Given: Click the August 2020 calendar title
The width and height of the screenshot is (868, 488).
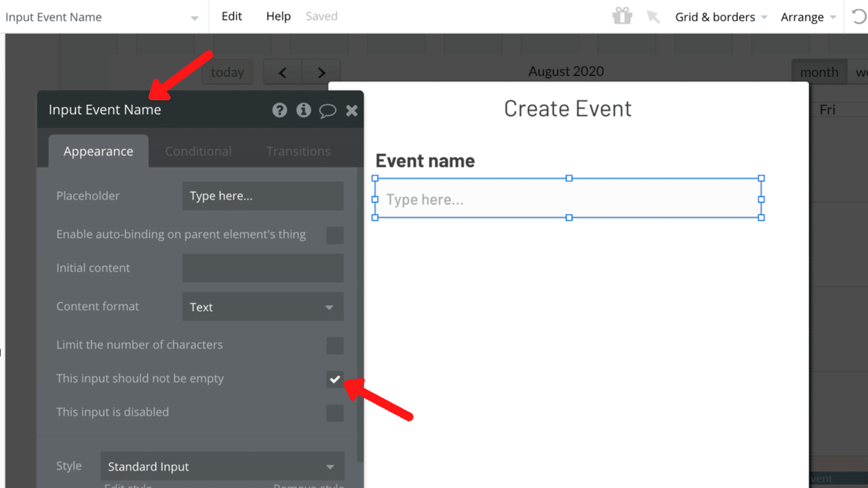Looking at the screenshot, I should (x=566, y=72).
